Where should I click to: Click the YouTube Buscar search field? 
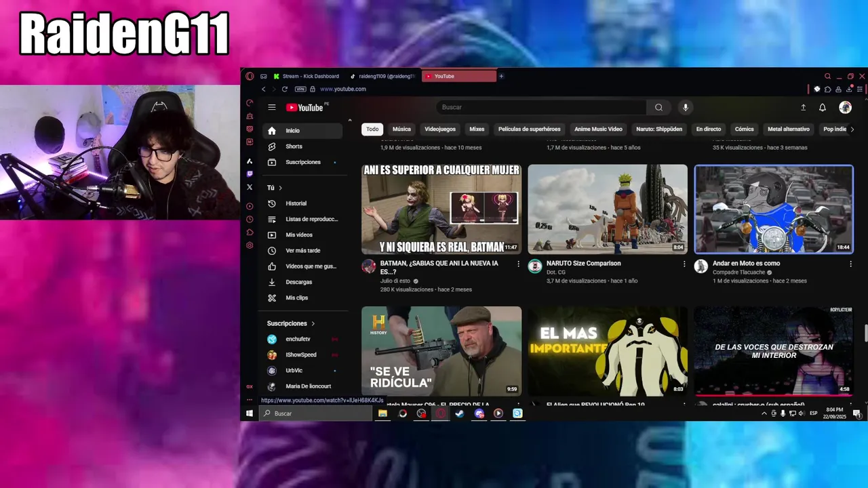541,107
